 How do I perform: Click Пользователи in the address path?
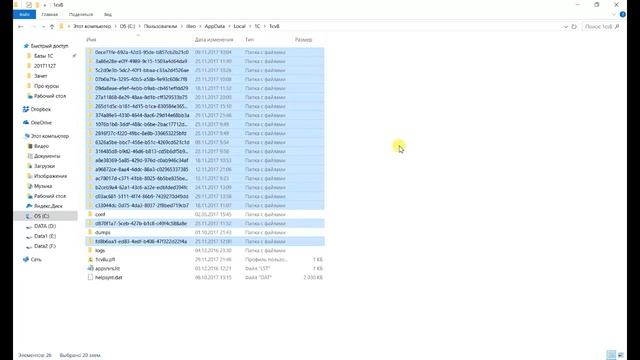pos(160,26)
